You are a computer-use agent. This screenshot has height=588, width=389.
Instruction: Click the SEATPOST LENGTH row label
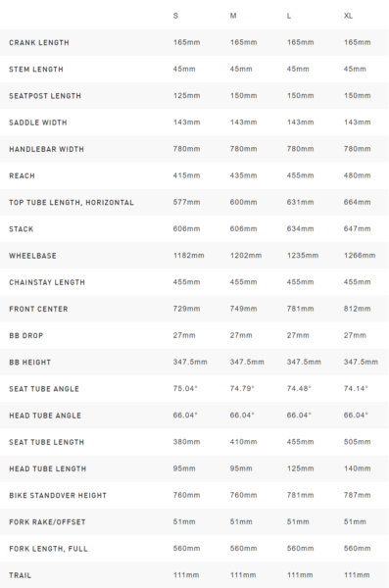point(45,96)
